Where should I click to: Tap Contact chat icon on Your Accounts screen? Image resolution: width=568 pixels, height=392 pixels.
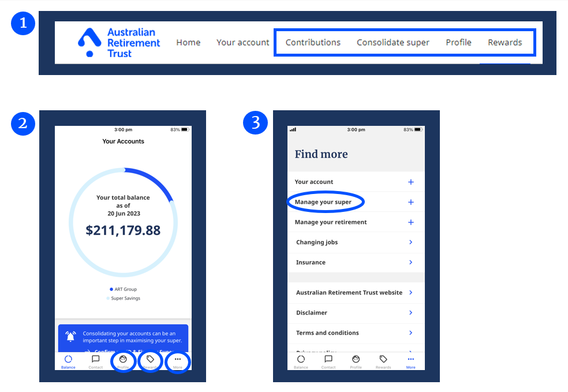pos(96,359)
